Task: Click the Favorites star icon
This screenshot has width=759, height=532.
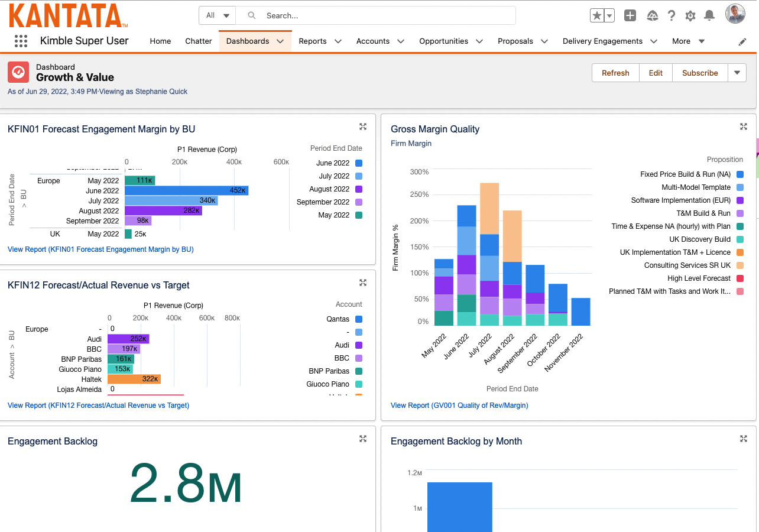Action: pyautogui.click(x=596, y=15)
